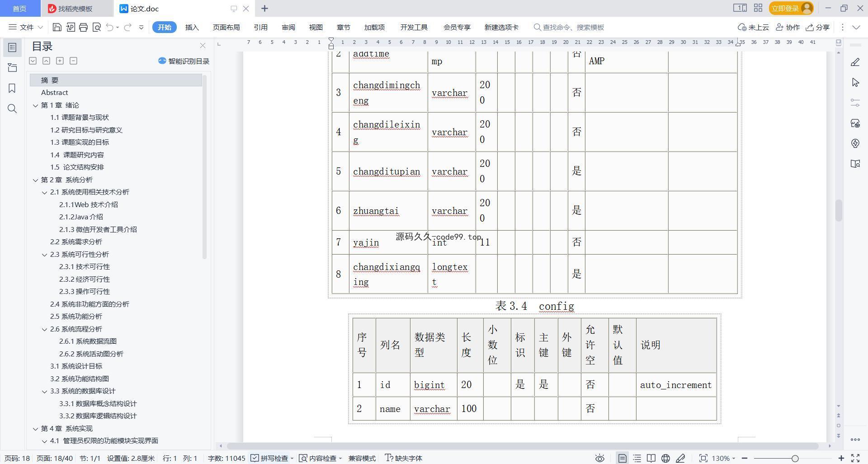
Task: Collapse 2.3 系统可行性分析 node
Action: [x=44, y=255]
